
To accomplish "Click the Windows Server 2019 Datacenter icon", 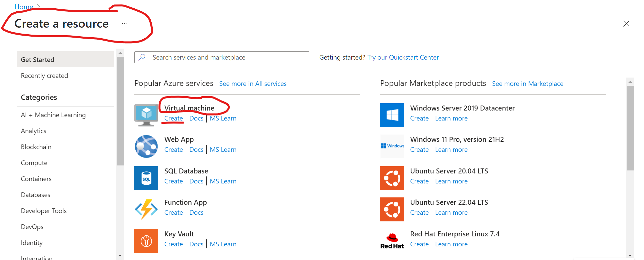I will [392, 115].
